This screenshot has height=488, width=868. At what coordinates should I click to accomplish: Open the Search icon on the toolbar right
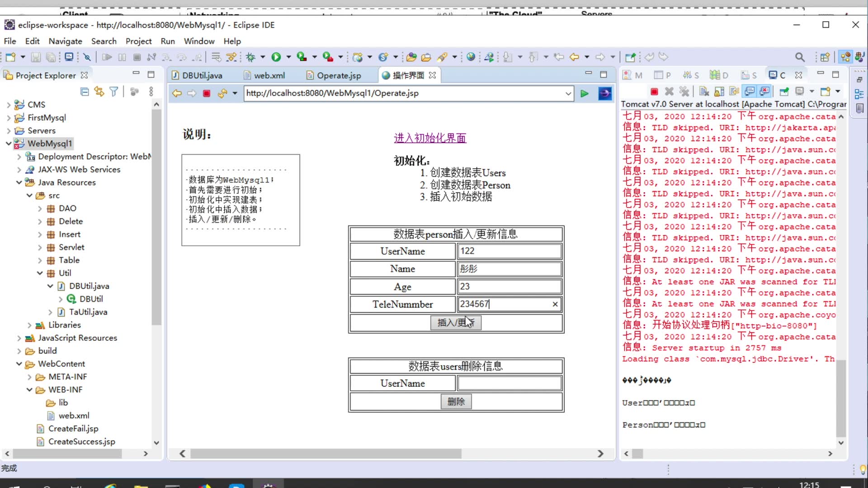(800, 57)
